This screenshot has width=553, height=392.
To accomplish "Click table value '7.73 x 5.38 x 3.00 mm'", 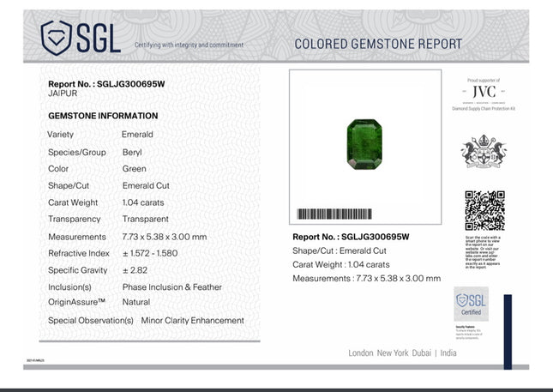I will point(165,237).
